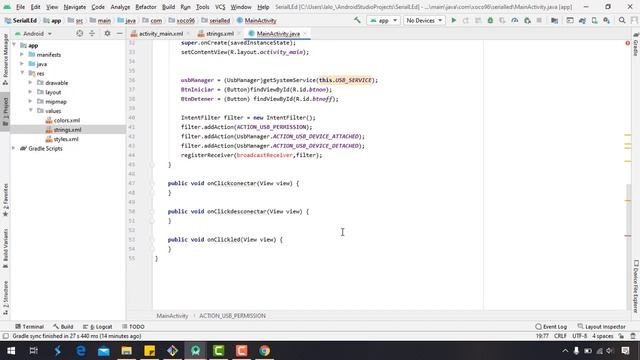Toggle the Favorites side tab

5,200
